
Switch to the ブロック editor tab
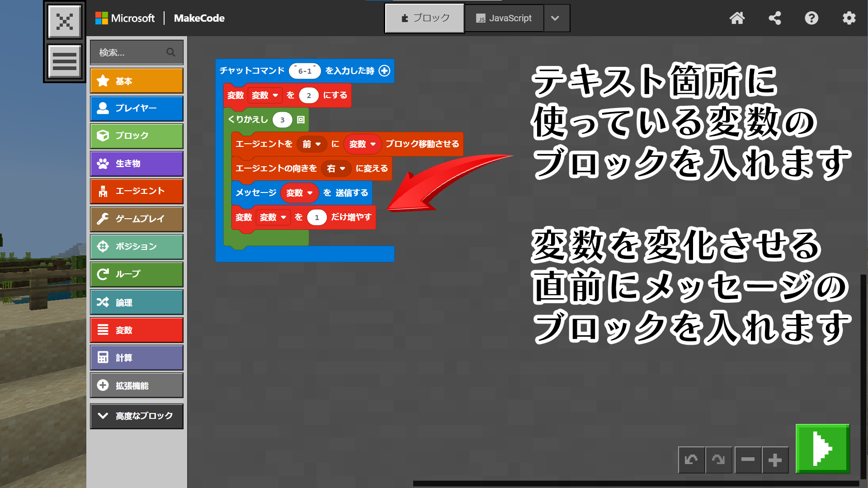point(425,18)
